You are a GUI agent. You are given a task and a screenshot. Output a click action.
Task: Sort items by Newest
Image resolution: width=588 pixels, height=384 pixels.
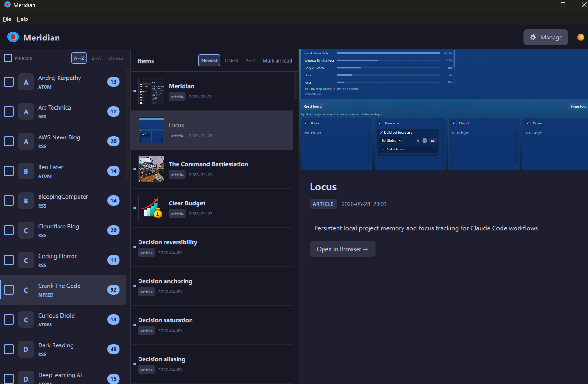[209, 60]
